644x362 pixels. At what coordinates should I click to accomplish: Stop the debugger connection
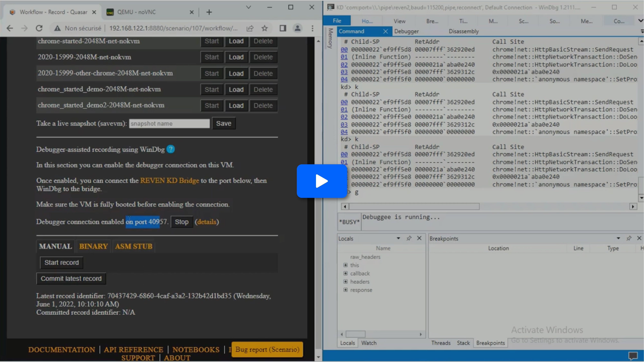(x=182, y=222)
